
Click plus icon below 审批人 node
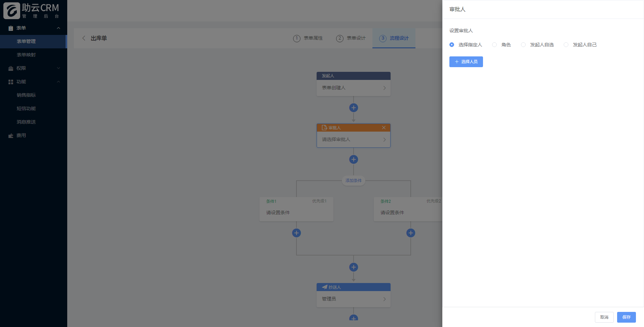(x=353, y=159)
